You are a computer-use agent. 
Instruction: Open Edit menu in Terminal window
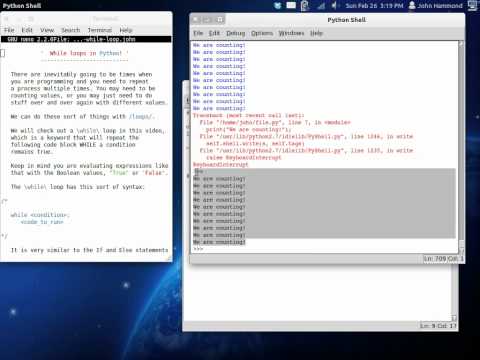tap(27, 30)
